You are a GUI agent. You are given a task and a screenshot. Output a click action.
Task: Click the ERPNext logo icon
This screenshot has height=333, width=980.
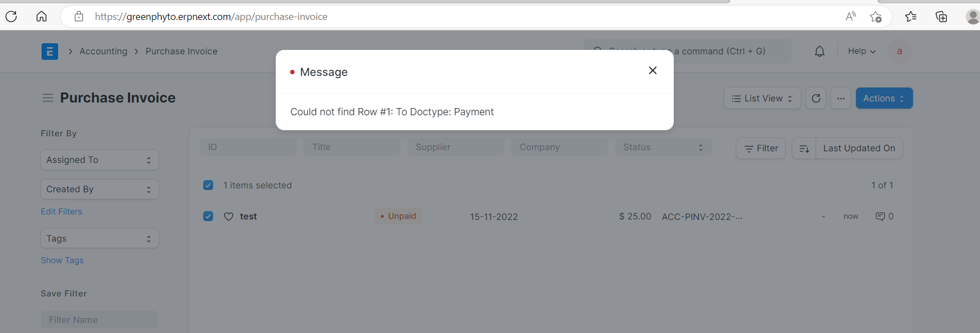coord(49,51)
